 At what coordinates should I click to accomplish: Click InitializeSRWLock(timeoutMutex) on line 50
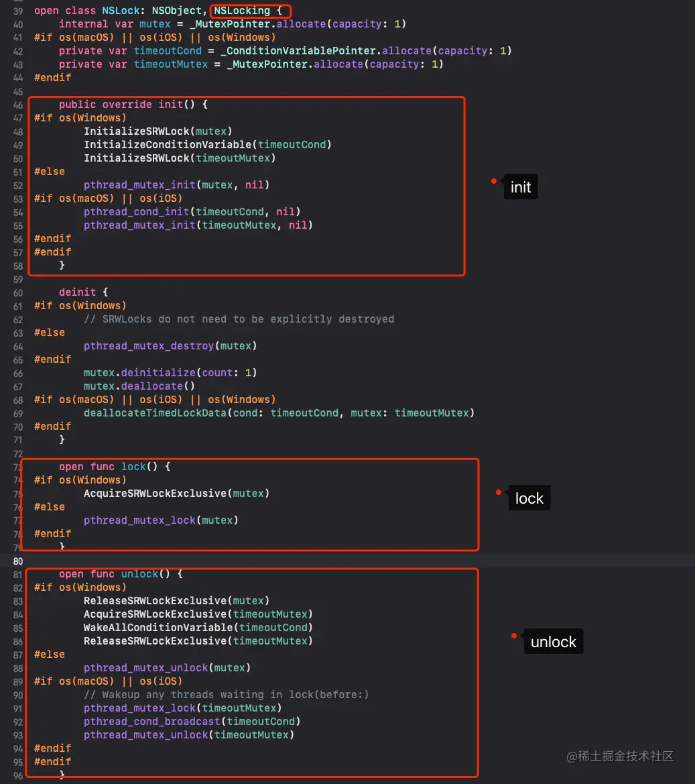tap(180, 158)
